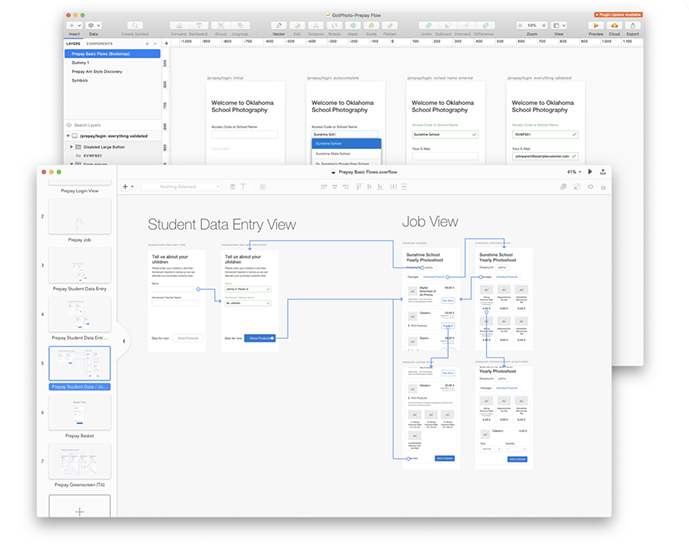Image resolution: width=689 pixels, height=544 pixels.
Task: Click the Intersect boolean operation in Sketch
Action: (x=465, y=25)
